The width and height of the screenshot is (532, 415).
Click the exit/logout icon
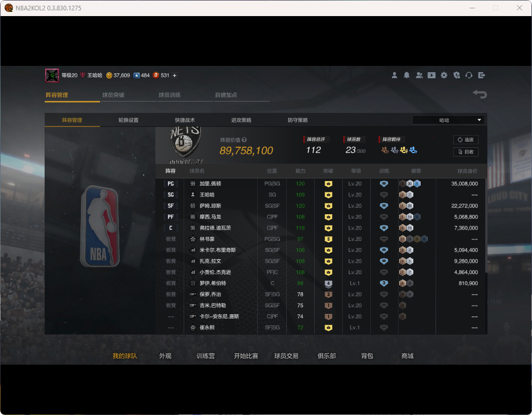tap(481, 75)
